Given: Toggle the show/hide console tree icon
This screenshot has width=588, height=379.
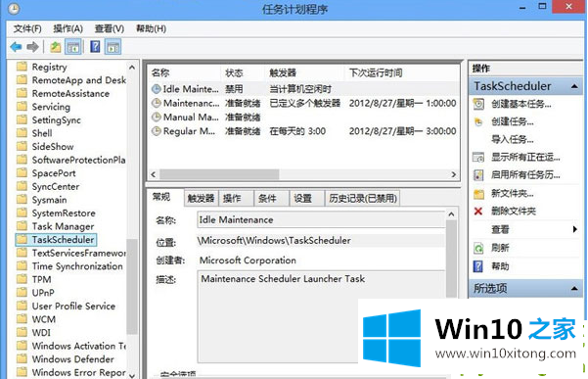Looking at the screenshot, I should (73, 47).
